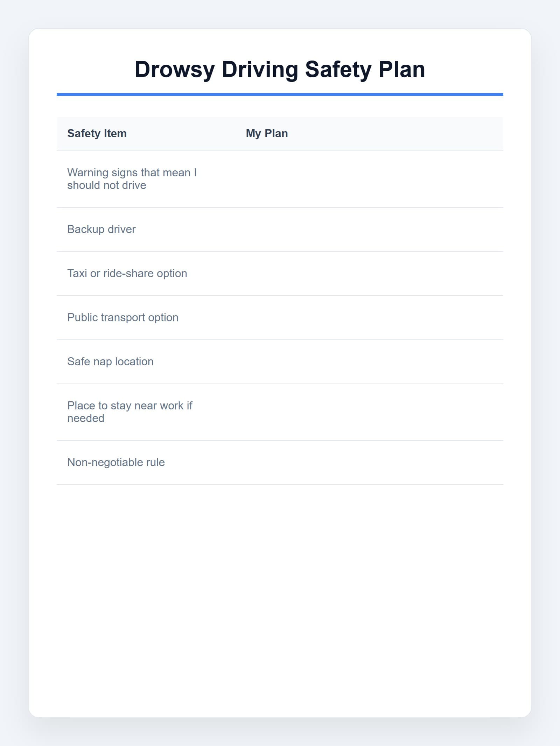Click the My Plan cell for Place to stay
The width and height of the screenshot is (560, 746).
[x=369, y=412]
